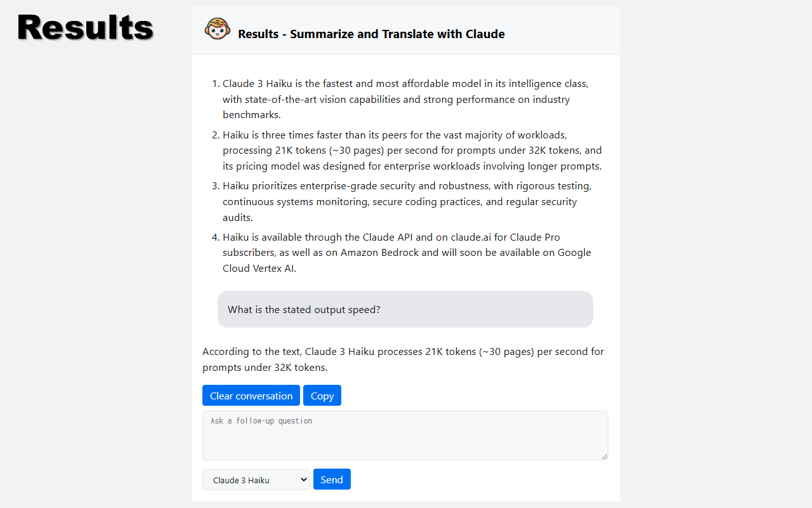Image resolution: width=812 pixels, height=508 pixels.
Task: Send the follow-up question
Action: pos(332,479)
